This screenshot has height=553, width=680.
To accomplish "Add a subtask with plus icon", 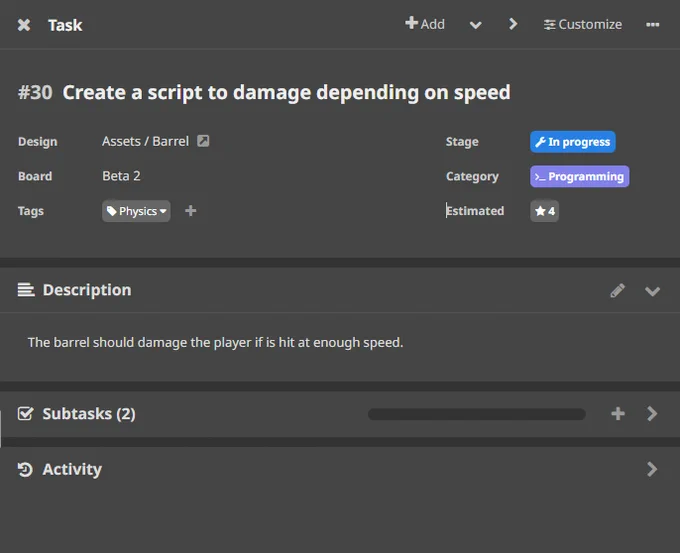I will pos(618,413).
